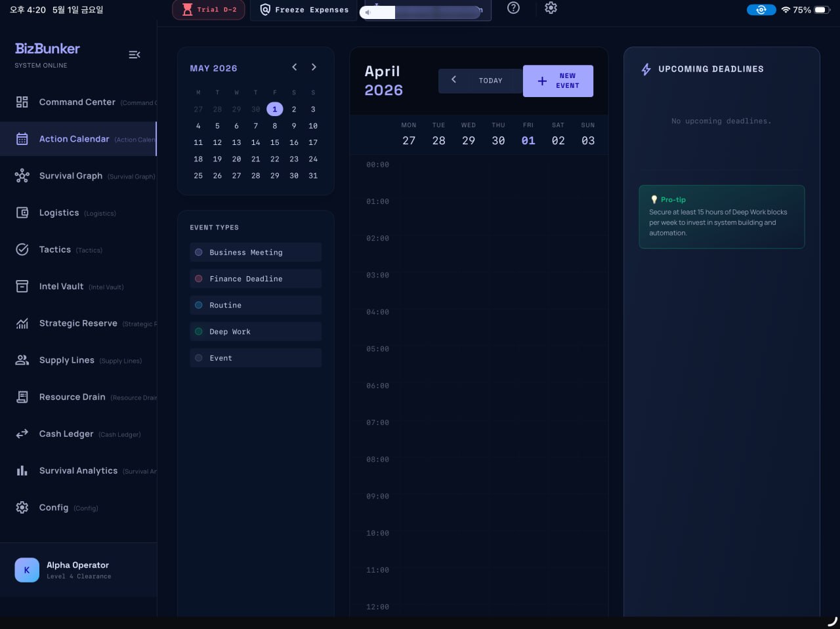Select May 1 in mini calendar
Screen dimensions: 840x629
275,109
